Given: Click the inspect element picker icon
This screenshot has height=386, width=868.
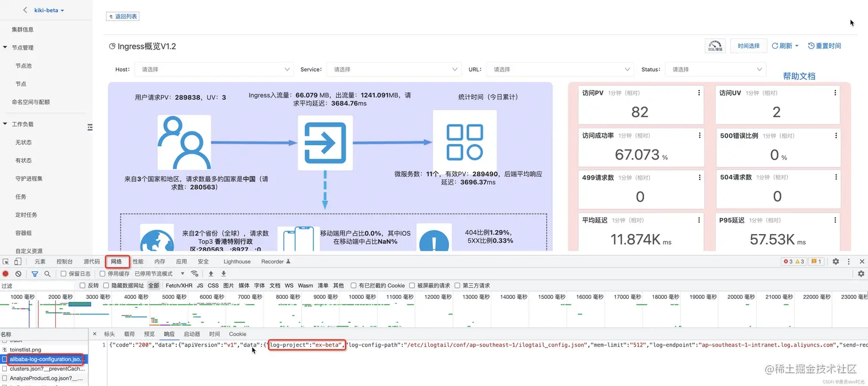Looking at the screenshot, I should [x=6, y=262].
